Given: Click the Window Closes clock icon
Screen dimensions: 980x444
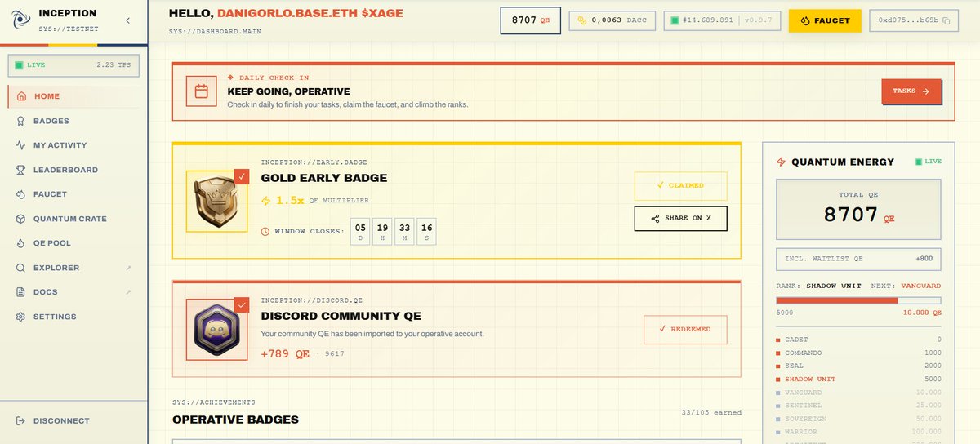Looking at the screenshot, I should [265, 232].
